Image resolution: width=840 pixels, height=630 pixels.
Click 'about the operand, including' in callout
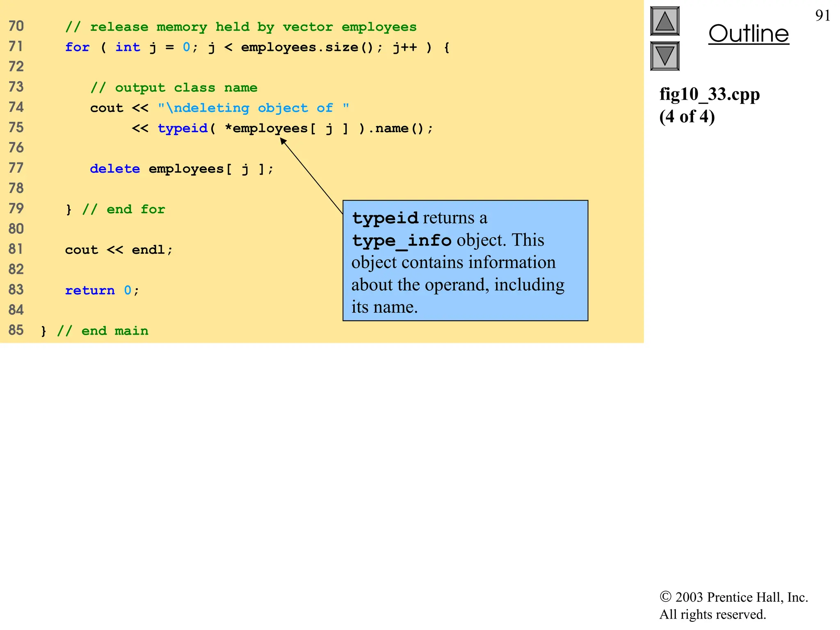[x=458, y=285]
